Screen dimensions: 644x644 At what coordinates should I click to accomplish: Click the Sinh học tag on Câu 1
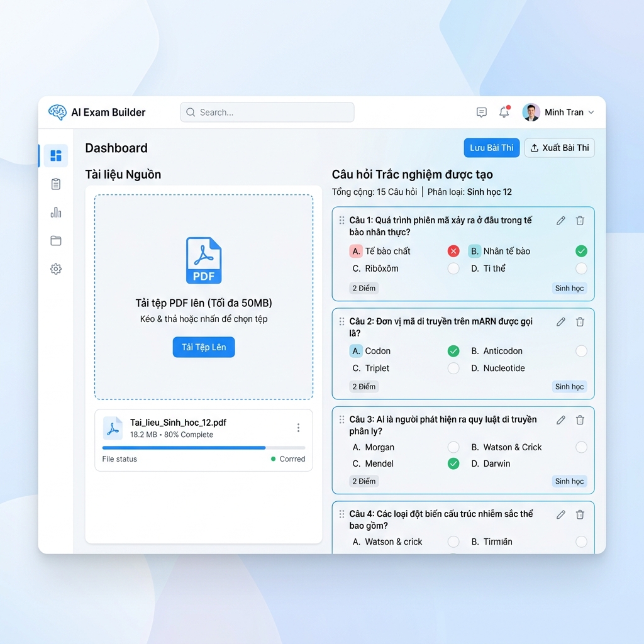569,288
